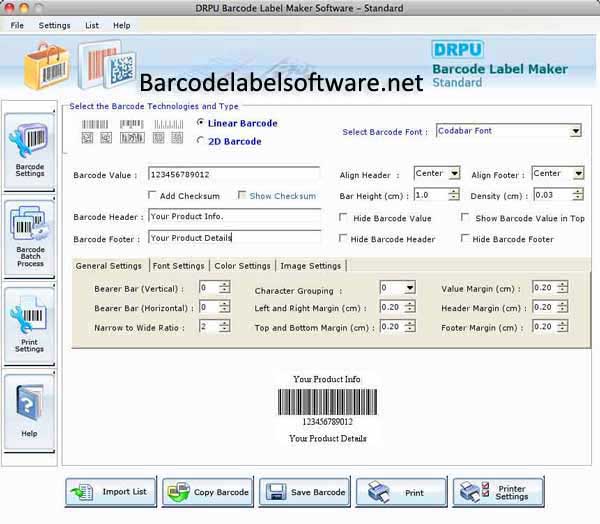Tick the Hide Barcode Footer checkbox

[466, 239]
